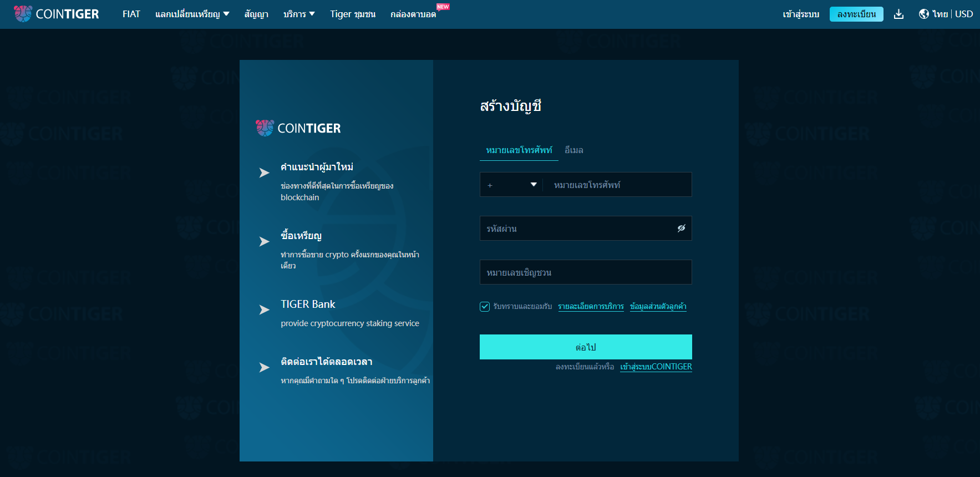Expand the บริการ dropdown menu
This screenshot has width=980, height=477.
coord(299,14)
